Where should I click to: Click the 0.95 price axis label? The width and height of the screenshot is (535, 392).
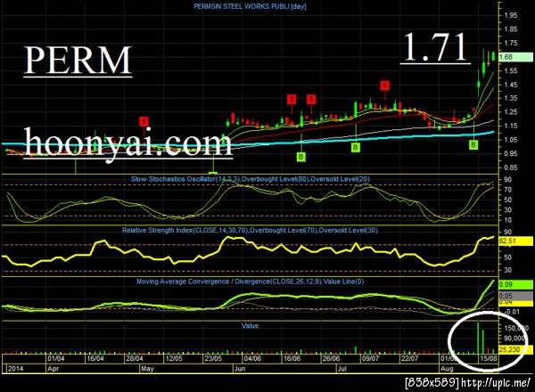coord(511,154)
